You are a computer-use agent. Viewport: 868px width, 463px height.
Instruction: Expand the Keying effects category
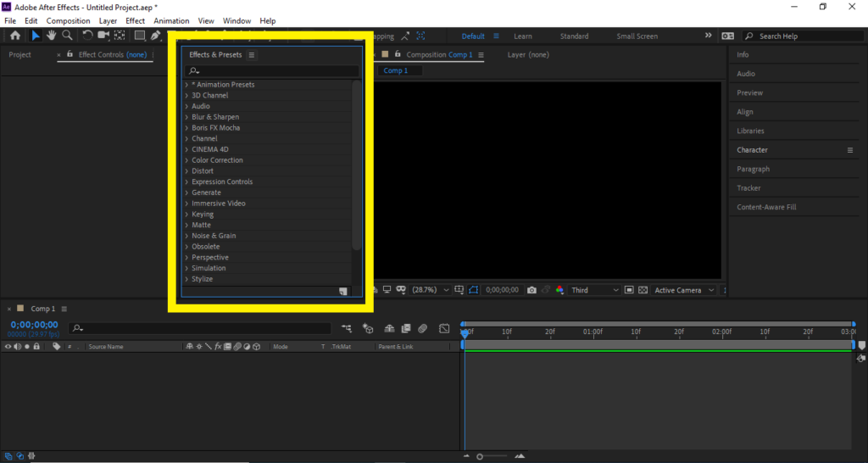coord(186,215)
